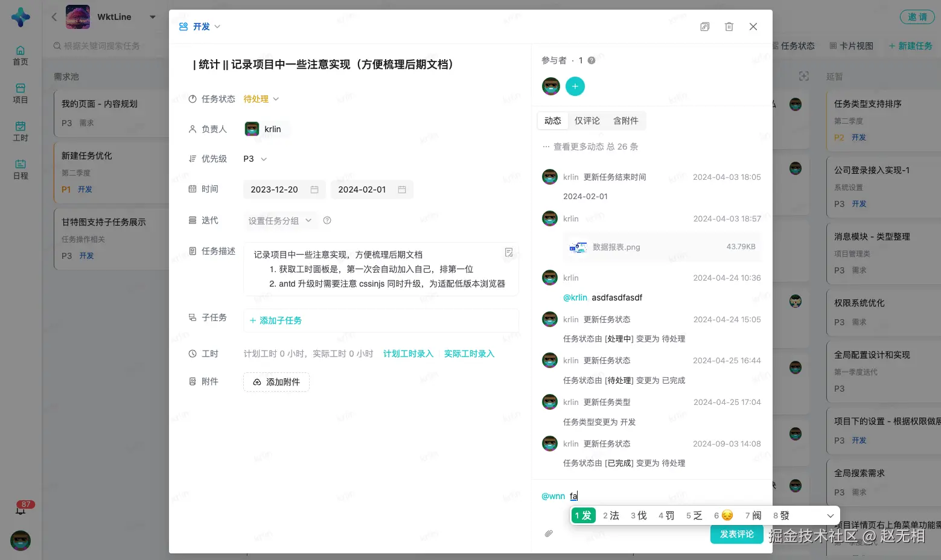
Task: Click the participant avatar under 参与者
Action: click(x=551, y=86)
